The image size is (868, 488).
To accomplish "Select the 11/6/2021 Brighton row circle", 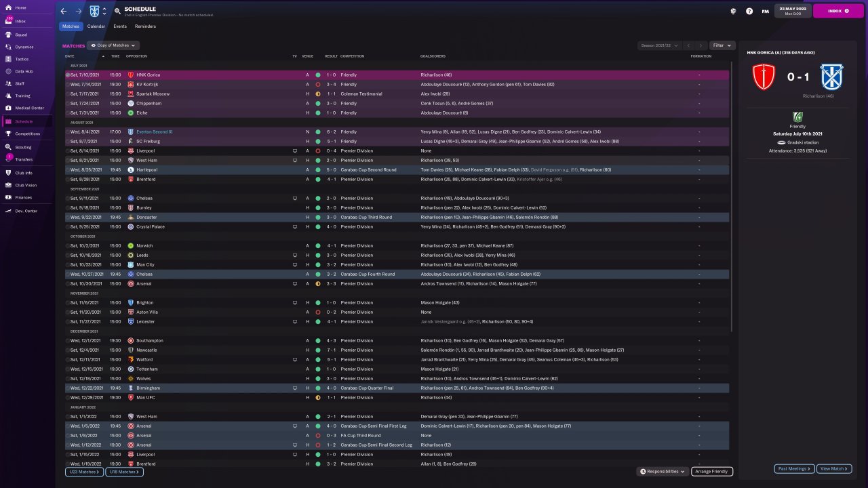I will [x=68, y=302].
